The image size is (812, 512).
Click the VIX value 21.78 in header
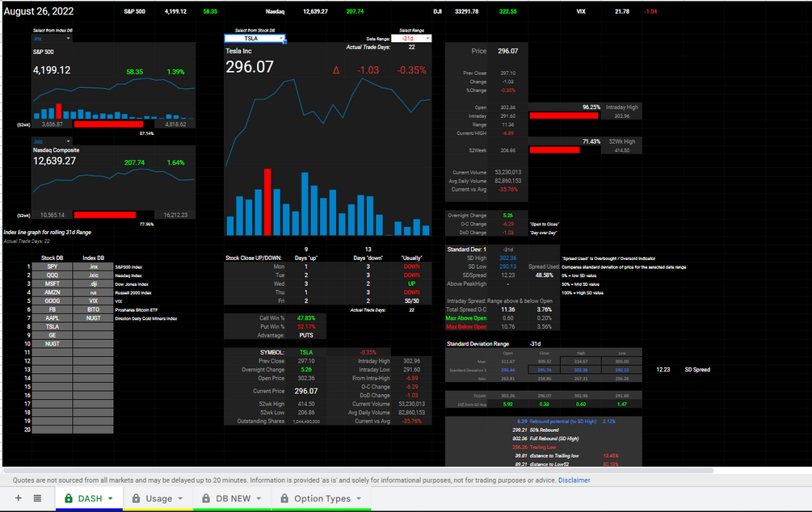pyautogui.click(x=622, y=11)
